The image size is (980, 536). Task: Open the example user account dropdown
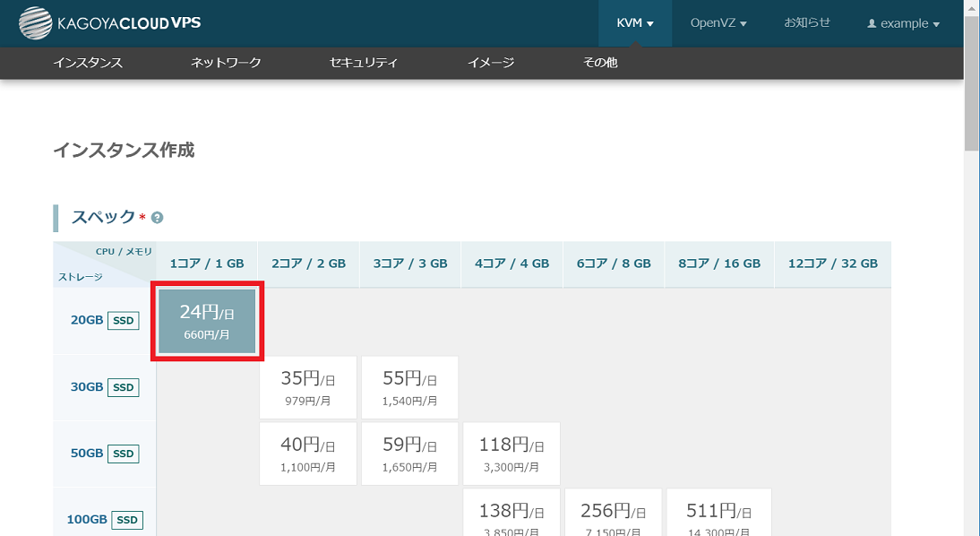click(903, 23)
